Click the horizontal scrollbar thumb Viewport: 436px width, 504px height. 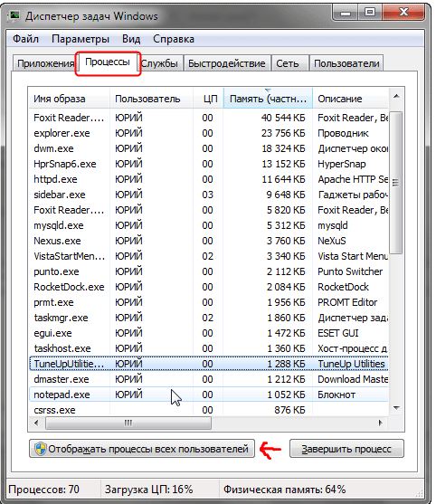pyautogui.click(x=128, y=423)
